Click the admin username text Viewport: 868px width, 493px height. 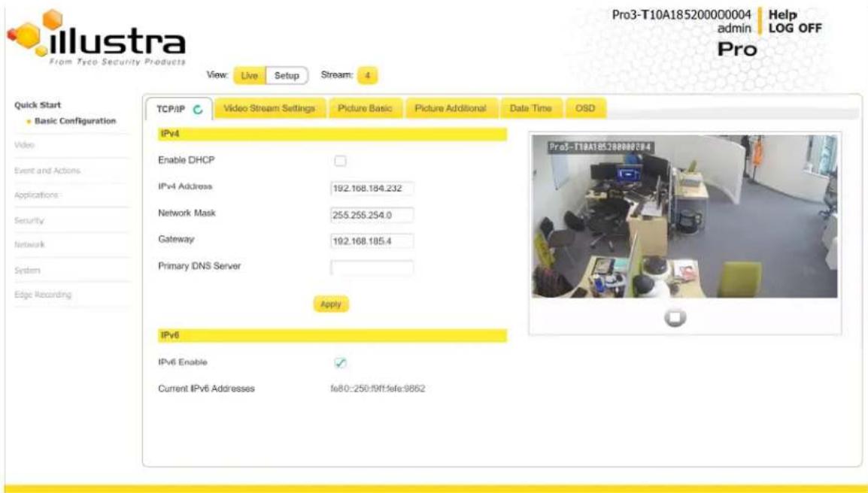tap(734, 29)
